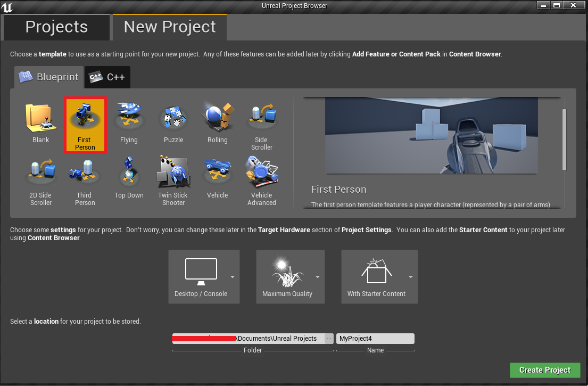Select the Third Person template
Image resolution: width=588 pixels, height=386 pixels.
coord(85,181)
